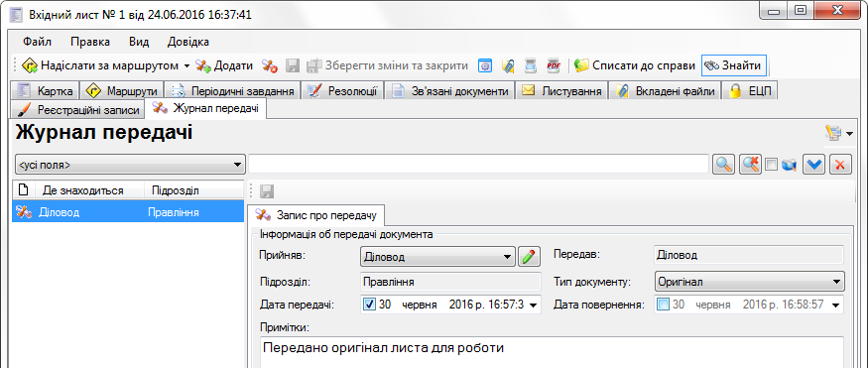The width and height of the screenshot is (868, 368).
Task: Switch to the Реєстраційні записи tab
Action: tap(78, 110)
